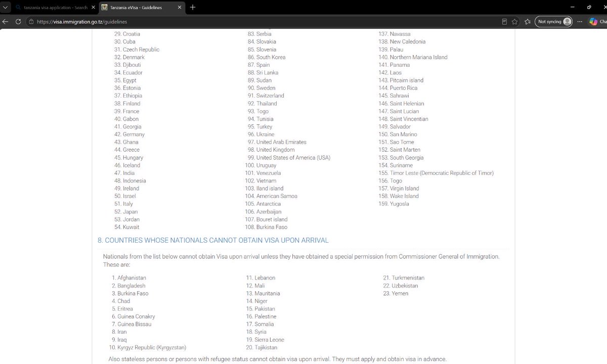Select the entry 19. Sierra Leone
This screenshot has height=364, width=607.
[x=265, y=340]
